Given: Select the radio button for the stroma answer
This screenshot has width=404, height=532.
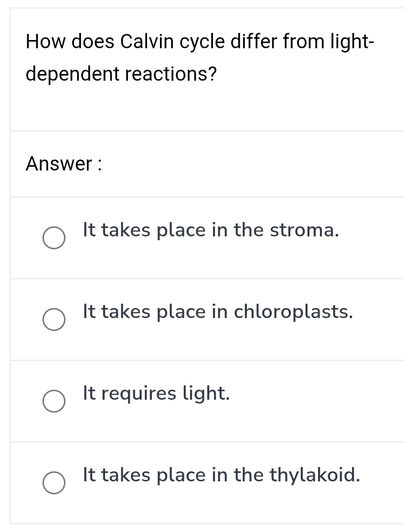Looking at the screenshot, I should tap(54, 238).
